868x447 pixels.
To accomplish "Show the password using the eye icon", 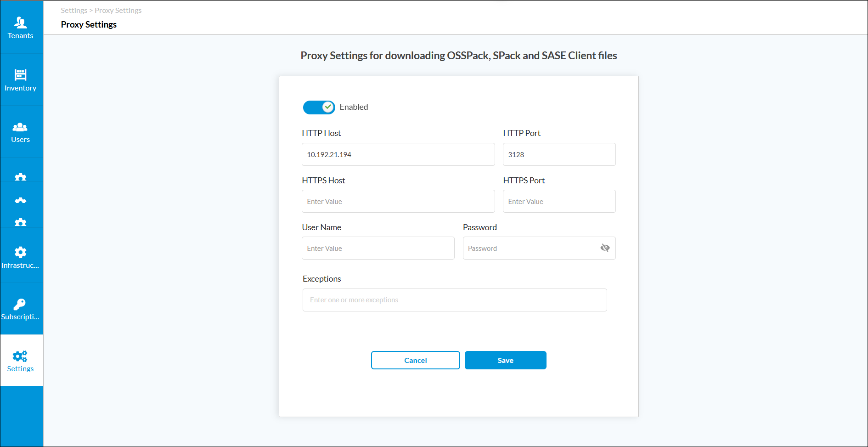I will [x=604, y=248].
